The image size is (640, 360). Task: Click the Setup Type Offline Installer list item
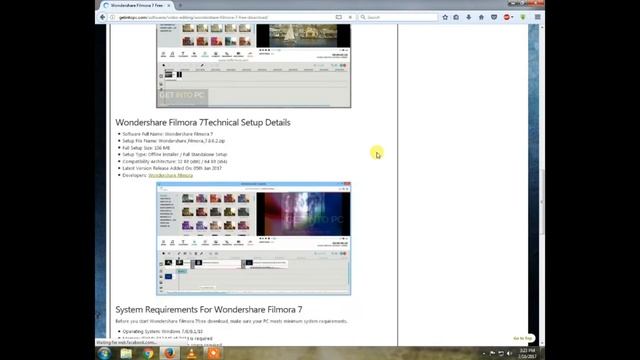pos(175,154)
